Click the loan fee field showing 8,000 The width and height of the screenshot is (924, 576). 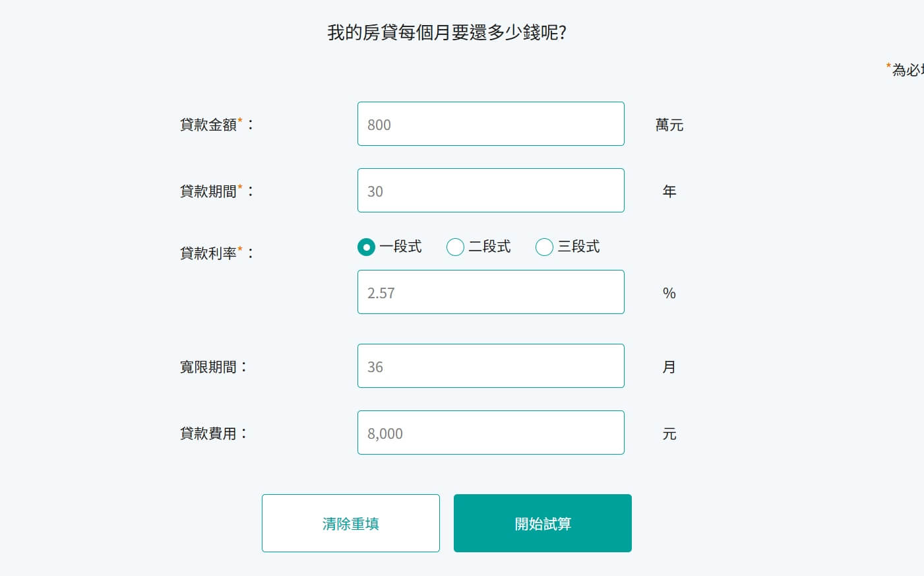tap(491, 432)
